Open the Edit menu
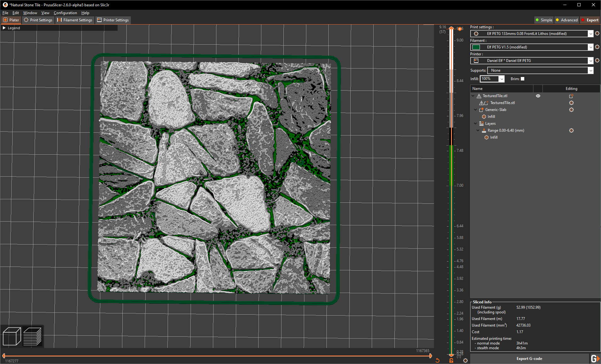The width and height of the screenshot is (601, 364). tap(16, 13)
